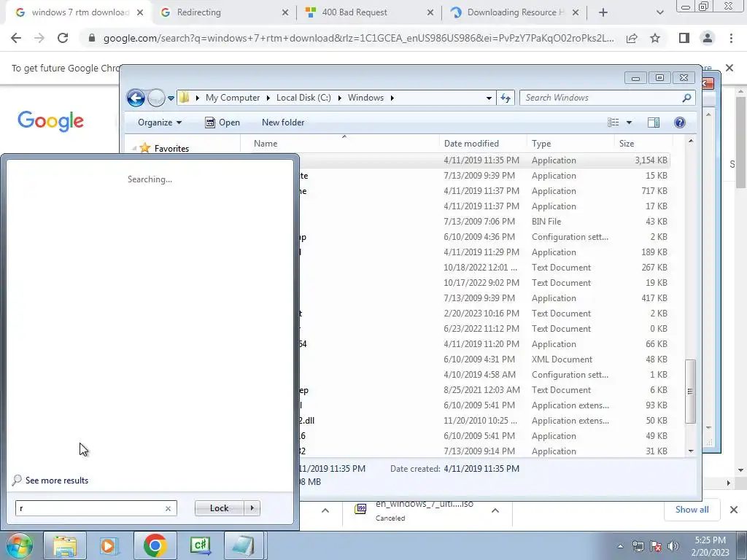Open Windows Media Player from taskbar
The width and height of the screenshot is (747, 560).
click(108, 545)
